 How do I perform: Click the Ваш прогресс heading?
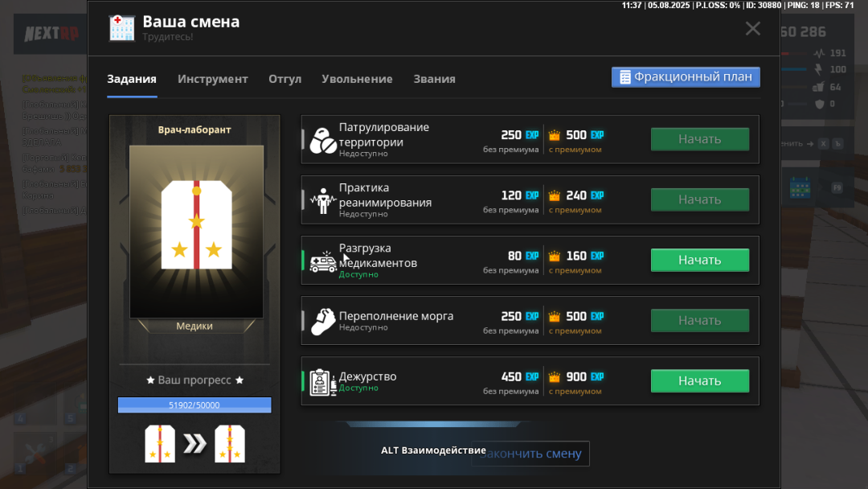(x=194, y=380)
